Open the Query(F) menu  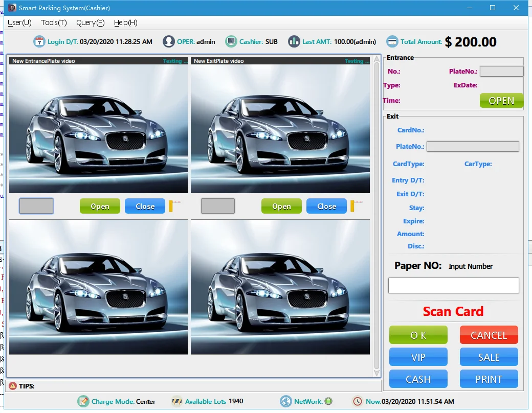click(90, 22)
